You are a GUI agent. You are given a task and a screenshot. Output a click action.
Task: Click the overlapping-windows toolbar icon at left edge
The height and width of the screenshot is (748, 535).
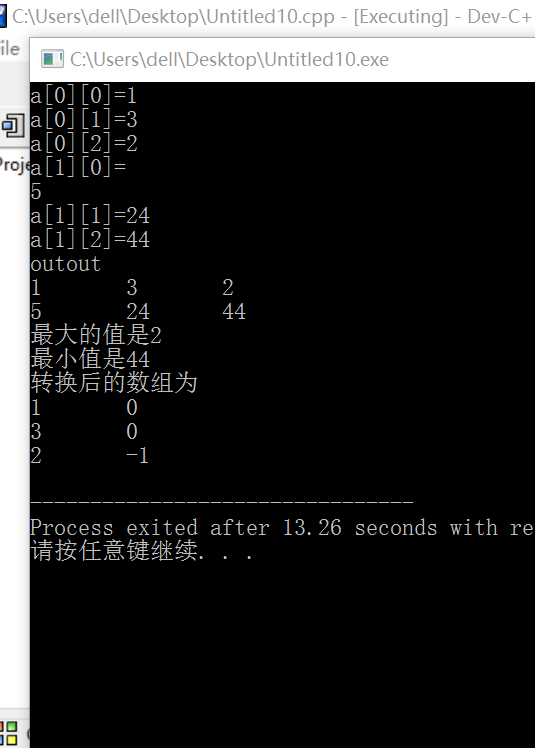[13, 126]
